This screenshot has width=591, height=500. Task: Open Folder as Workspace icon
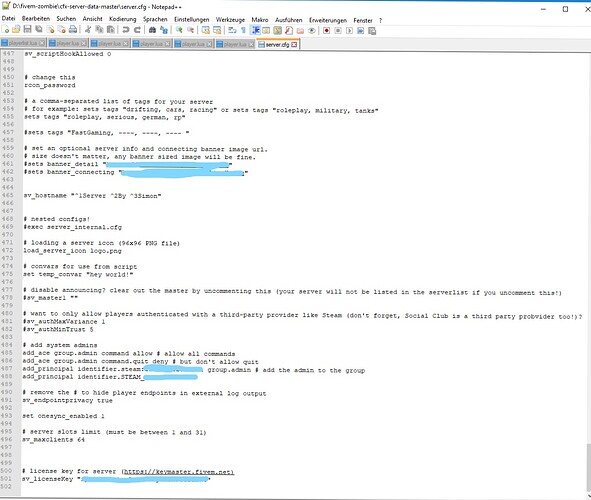pyautogui.click(x=300, y=31)
